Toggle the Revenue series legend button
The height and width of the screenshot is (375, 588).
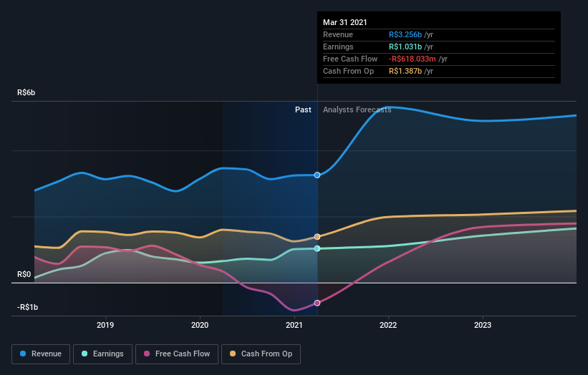(x=41, y=354)
